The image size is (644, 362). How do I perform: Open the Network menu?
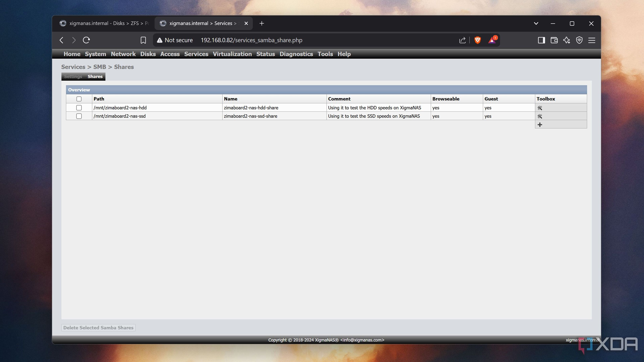click(123, 54)
